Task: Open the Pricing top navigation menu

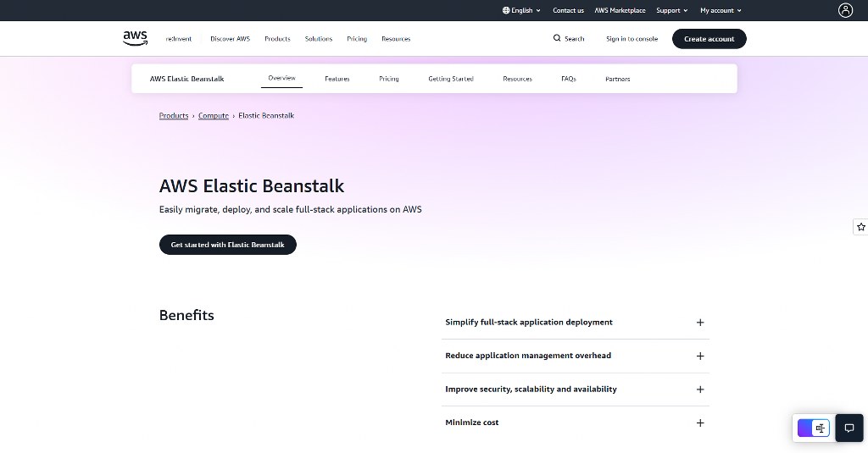Action: (357, 39)
